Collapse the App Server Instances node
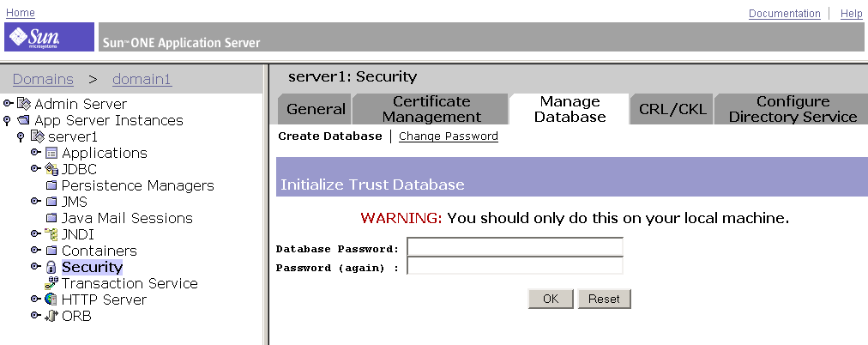Viewport: 868px width, 345px height. tap(7, 120)
